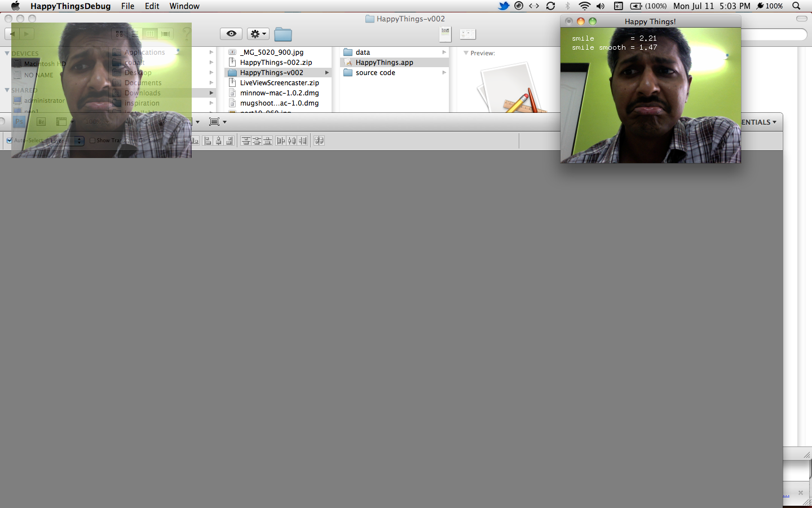Collapse the DEVICES sidebar section

[x=7, y=54]
